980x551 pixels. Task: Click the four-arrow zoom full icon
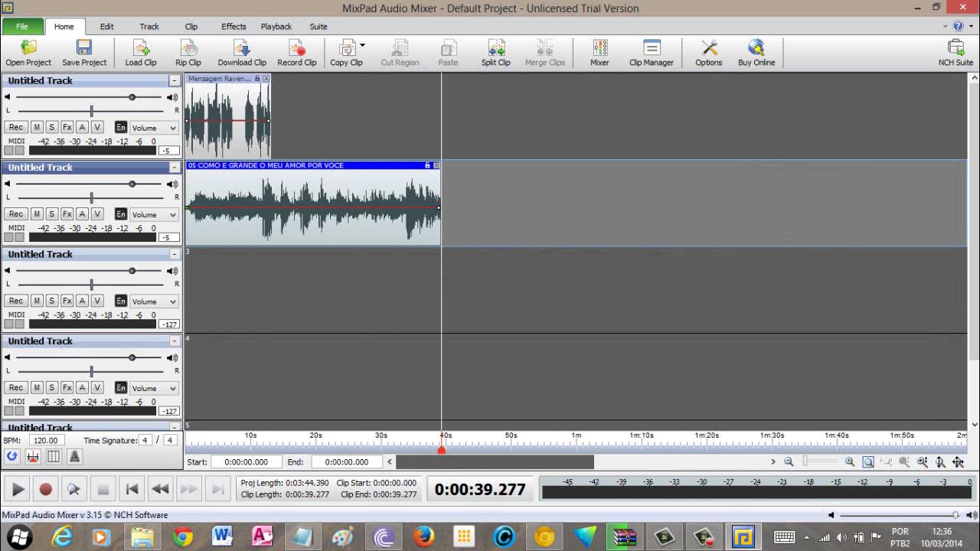click(x=959, y=461)
